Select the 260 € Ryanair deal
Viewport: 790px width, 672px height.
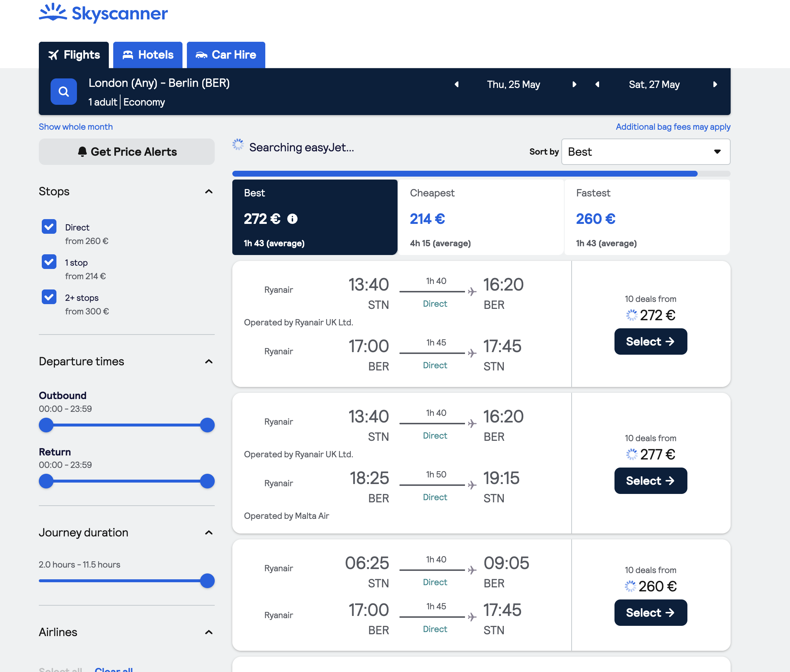(x=651, y=613)
